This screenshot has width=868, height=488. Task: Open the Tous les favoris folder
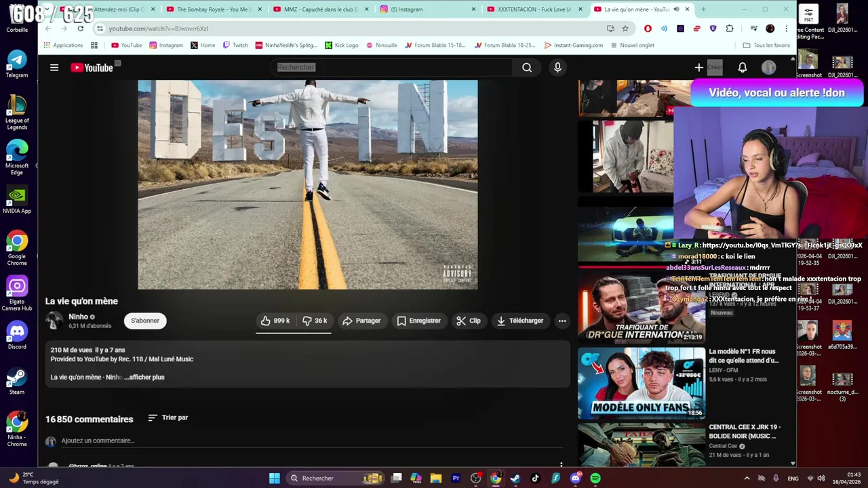click(766, 45)
